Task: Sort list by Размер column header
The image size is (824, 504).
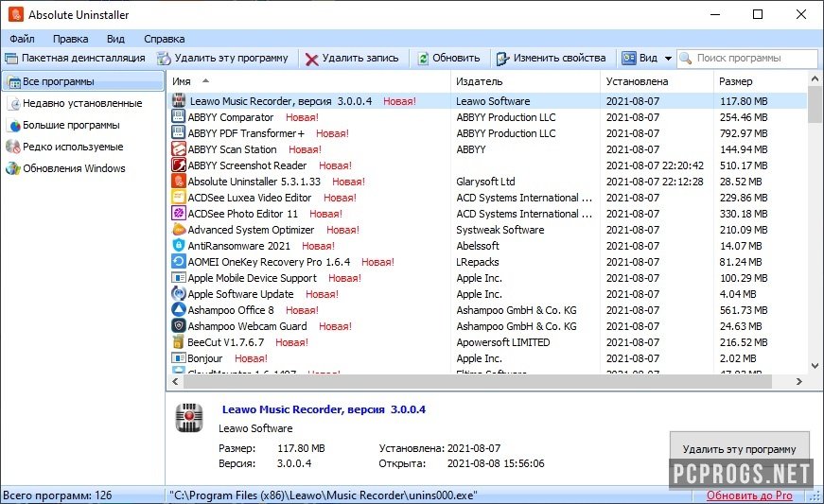Action: coord(735,82)
